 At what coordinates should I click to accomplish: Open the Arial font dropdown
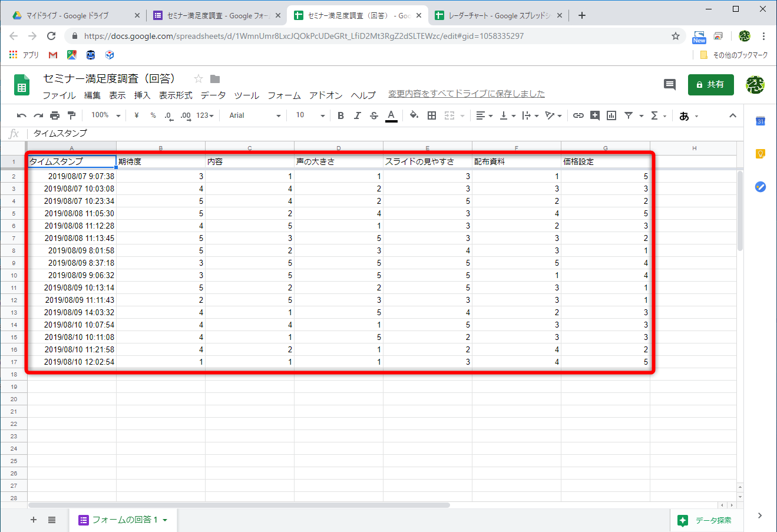[255, 115]
